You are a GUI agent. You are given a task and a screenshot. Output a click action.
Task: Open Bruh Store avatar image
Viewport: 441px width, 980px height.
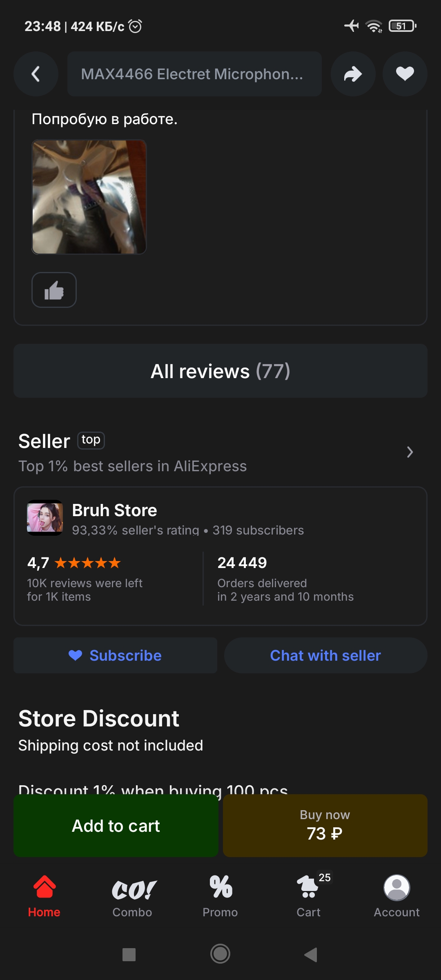45,518
